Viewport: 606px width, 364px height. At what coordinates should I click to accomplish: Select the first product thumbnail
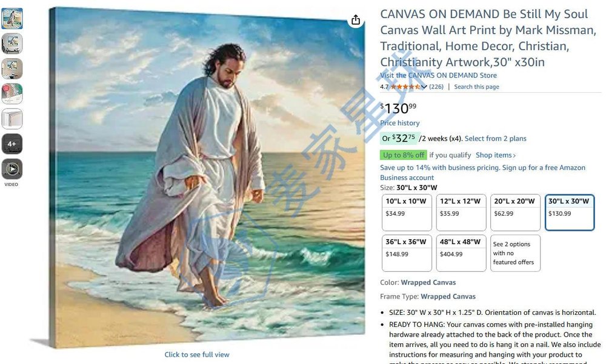point(12,18)
